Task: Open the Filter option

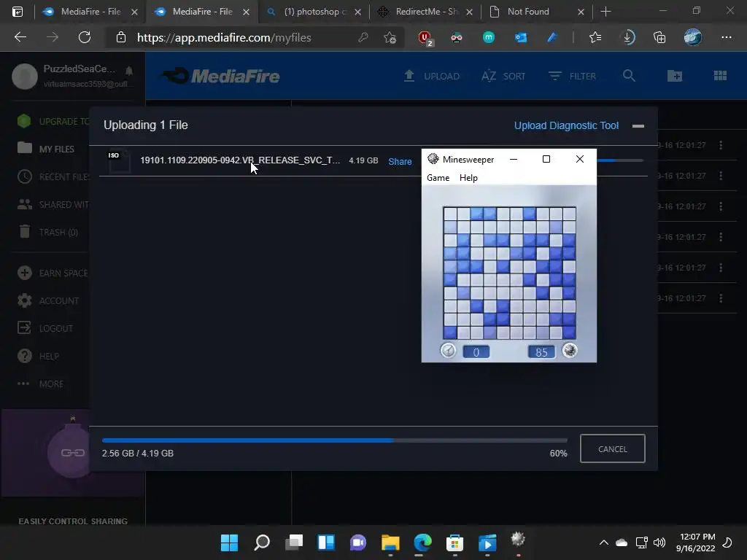Action: pos(572,76)
